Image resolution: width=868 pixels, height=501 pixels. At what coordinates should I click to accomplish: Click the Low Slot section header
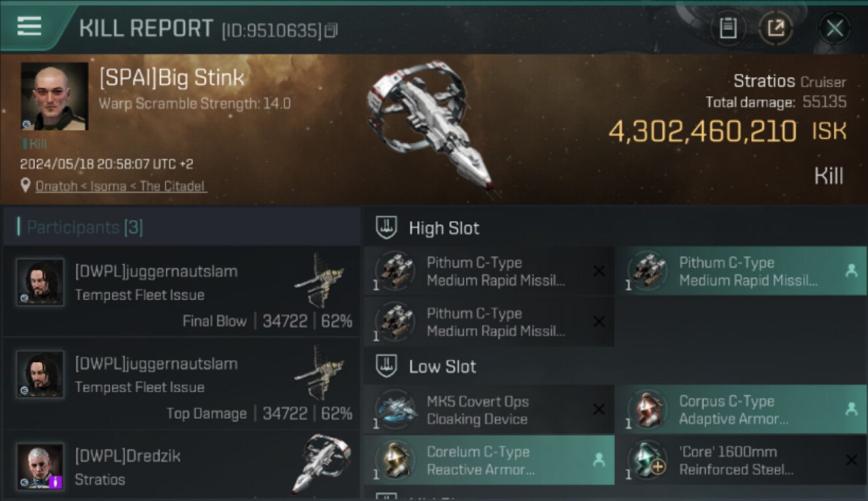[442, 366]
